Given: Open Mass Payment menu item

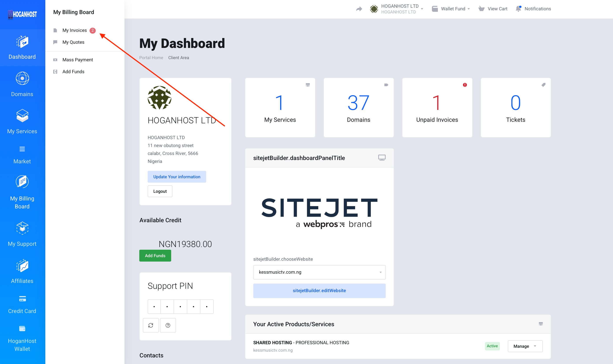Looking at the screenshot, I should (78, 60).
